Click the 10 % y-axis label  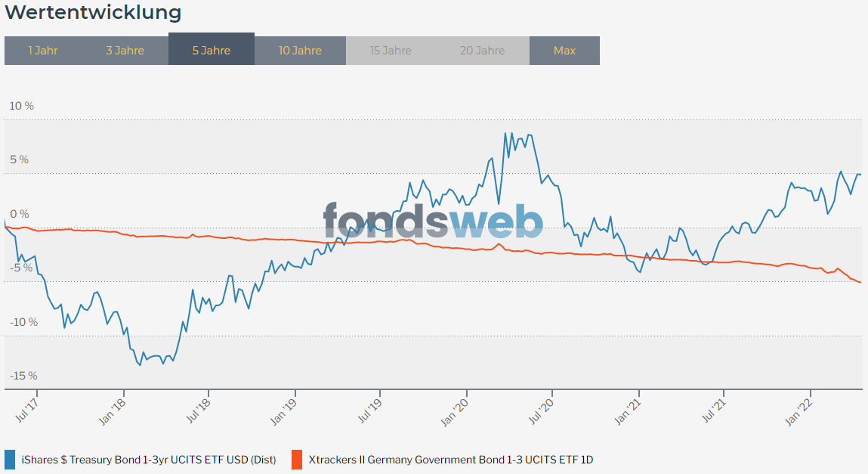coord(22,106)
